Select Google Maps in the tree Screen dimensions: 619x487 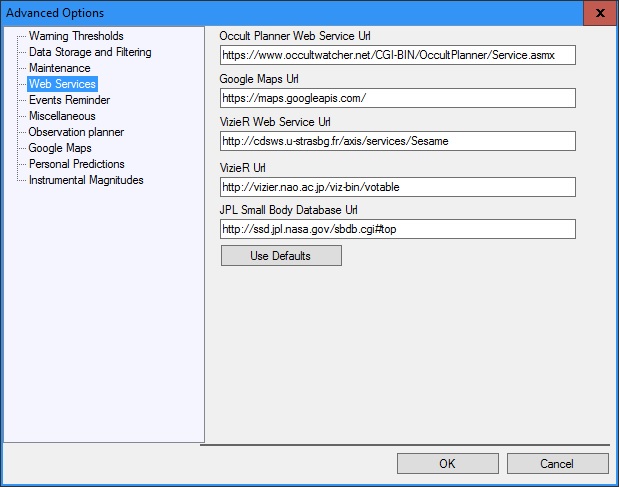[60, 148]
